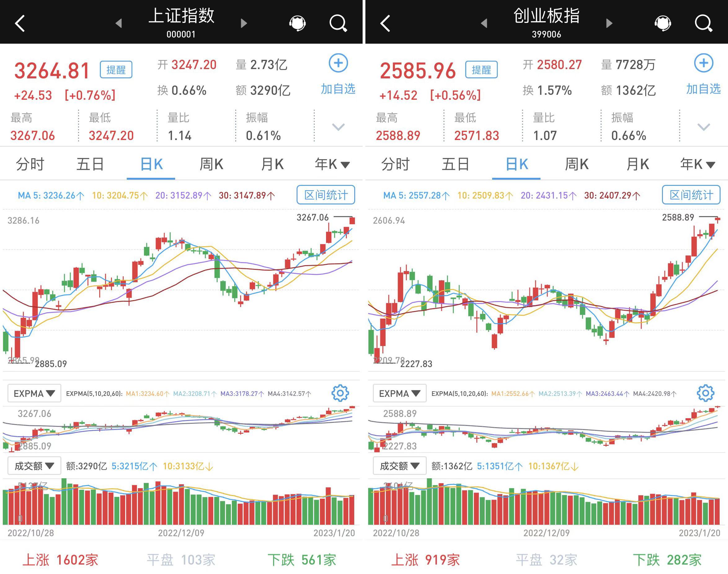728x574 pixels.
Task: Tap MA 5: 3236.26 value on 上证指数
Action: [x=51, y=195]
